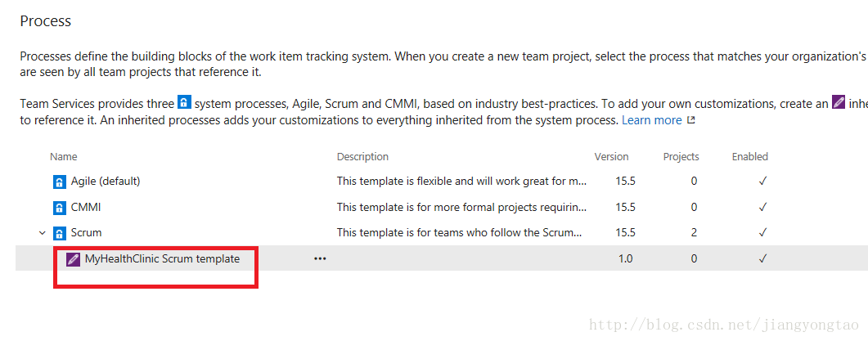Collapse the Scrum process tree node
The width and height of the screenshot is (868, 341).
tap(42, 233)
